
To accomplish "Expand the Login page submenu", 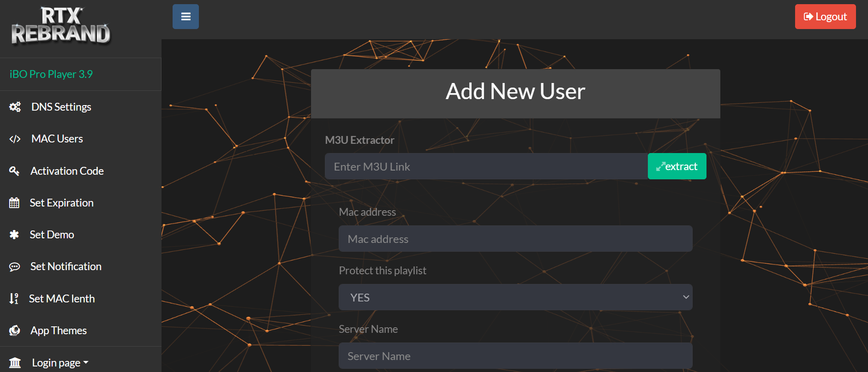I will (60, 363).
